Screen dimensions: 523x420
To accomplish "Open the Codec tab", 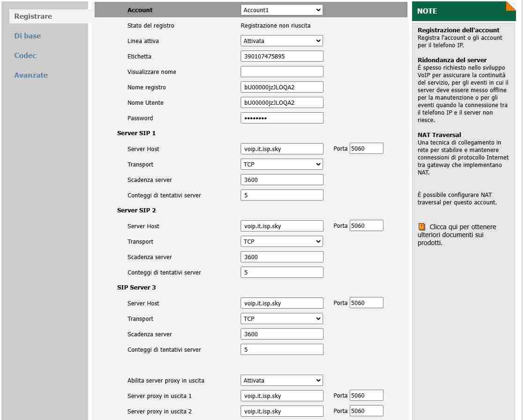I will pyautogui.click(x=25, y=56).
